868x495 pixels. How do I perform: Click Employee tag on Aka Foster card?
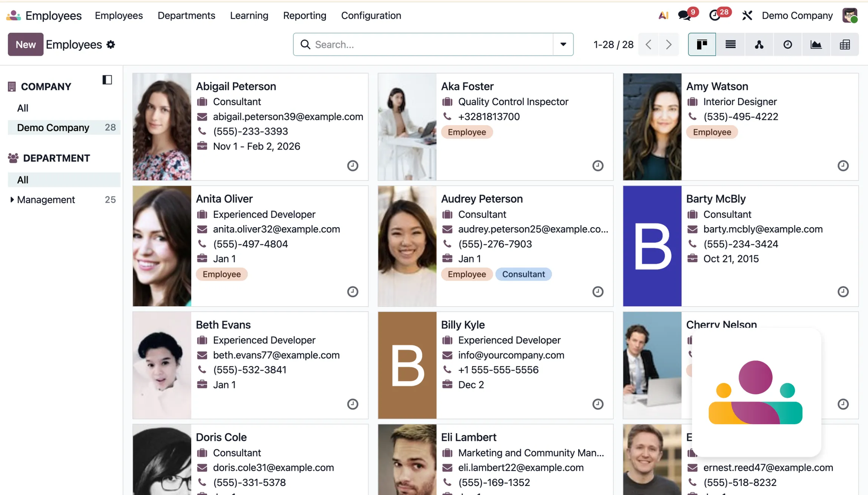(x=467, y=132)
